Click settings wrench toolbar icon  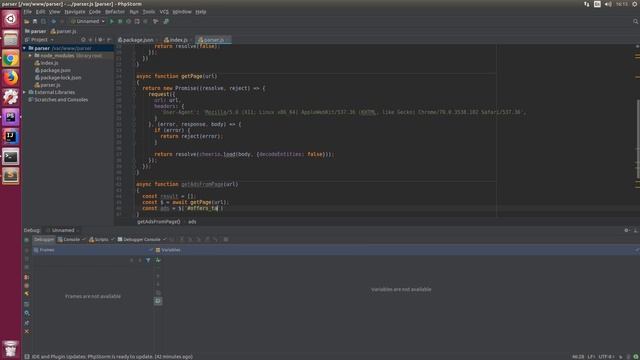pyautogui.click(x=166, y=21)
